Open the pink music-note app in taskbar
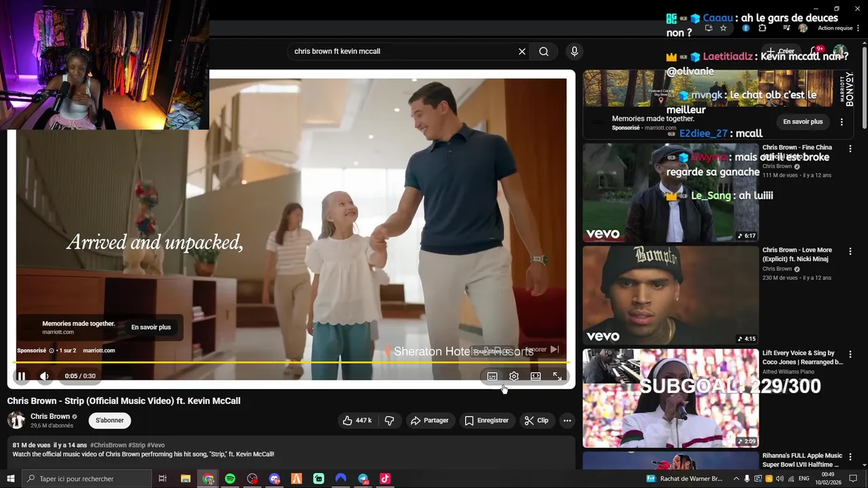This screenshot has width=868, height=488. pyautogui.click(x=385, y=479)
